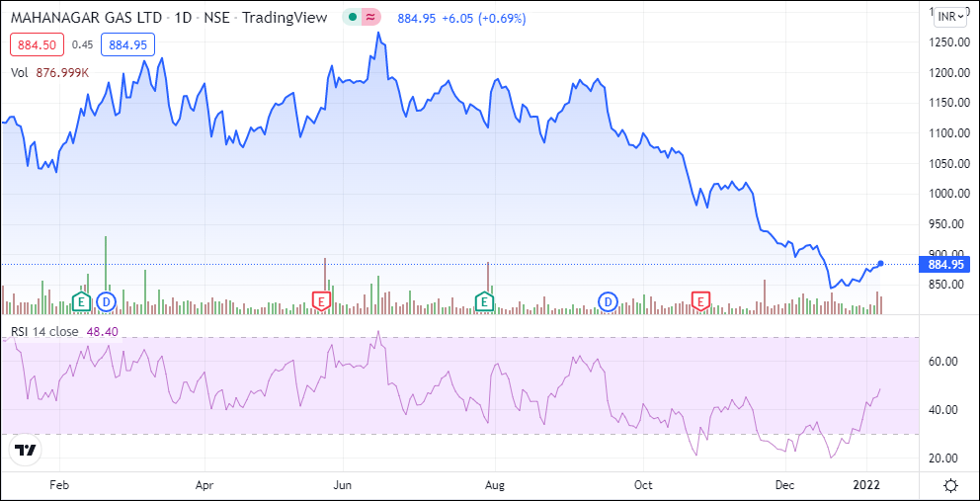Open the red earnings marker before June
The width and height of the screenshot is (980, 501).
[x=321, y=301]
